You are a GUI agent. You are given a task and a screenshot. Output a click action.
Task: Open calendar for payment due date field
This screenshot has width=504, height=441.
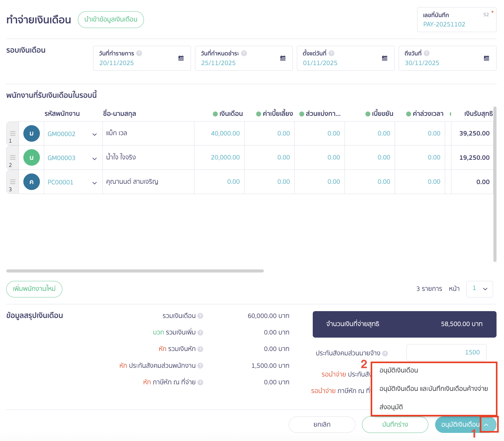[283, 58]
